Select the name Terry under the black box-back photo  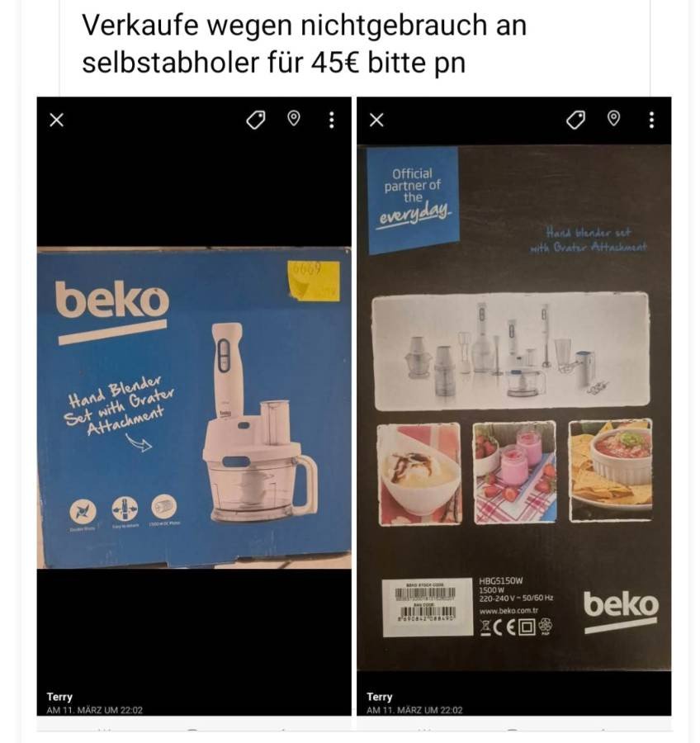(380, 697)
